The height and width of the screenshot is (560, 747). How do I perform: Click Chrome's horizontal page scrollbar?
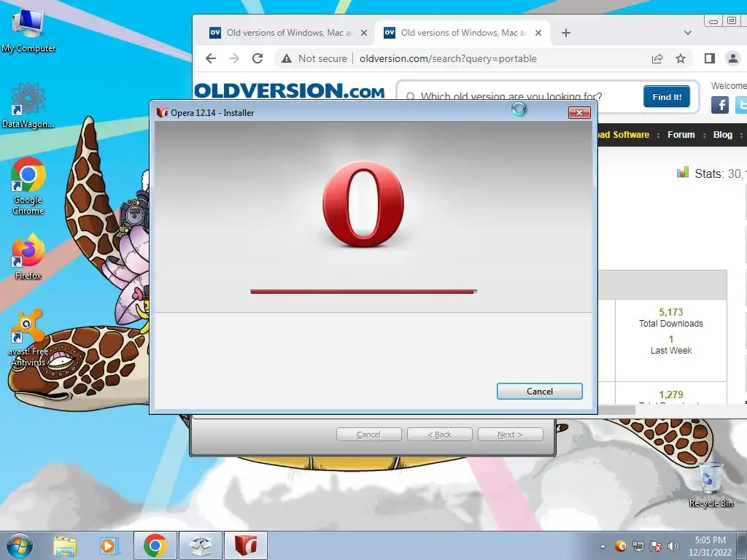point(616,409)
